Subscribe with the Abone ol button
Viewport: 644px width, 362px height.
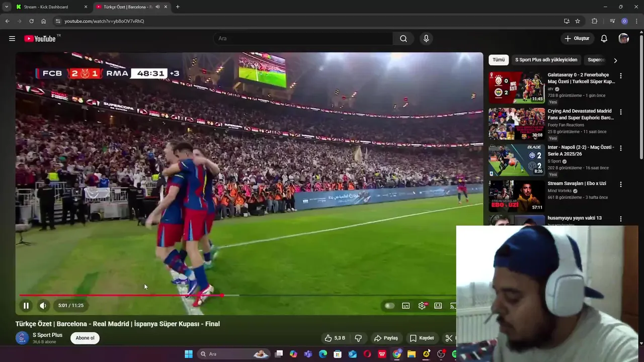[85, 338]
